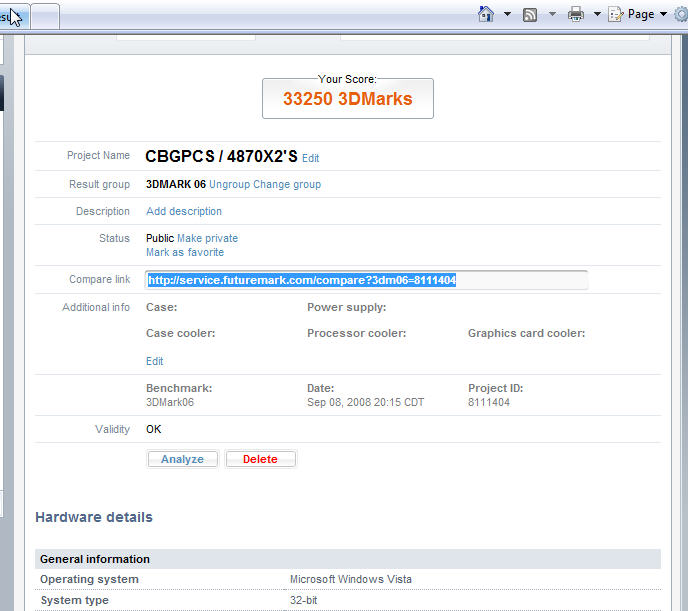This screenshot has height=611, width=688.
Task: Click Mark as favorite link
Action: click(x=185, y=252)
